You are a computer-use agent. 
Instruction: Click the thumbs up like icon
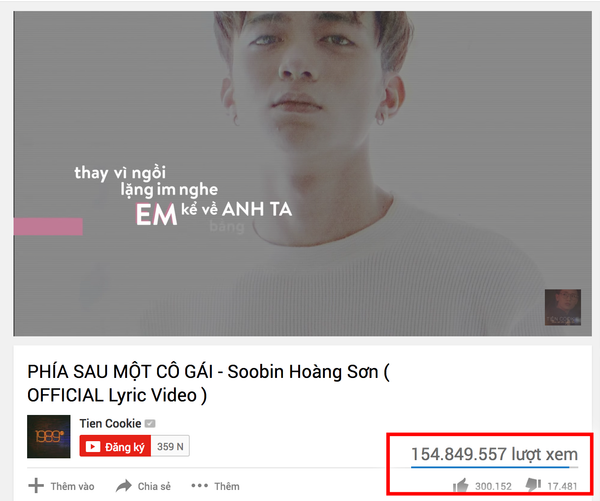click(x=460, y=485)
